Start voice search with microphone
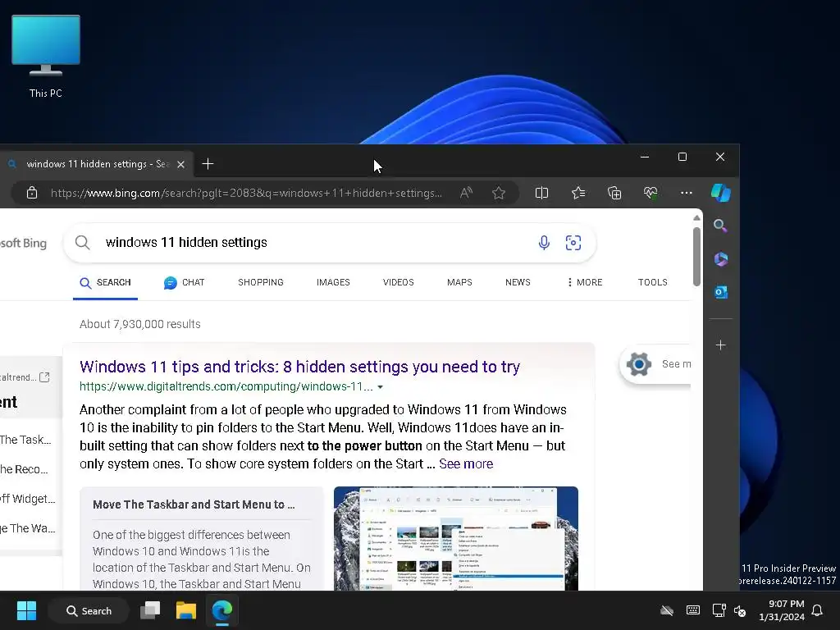The height and width of the screenshot is (630, 840). point(544,243)
